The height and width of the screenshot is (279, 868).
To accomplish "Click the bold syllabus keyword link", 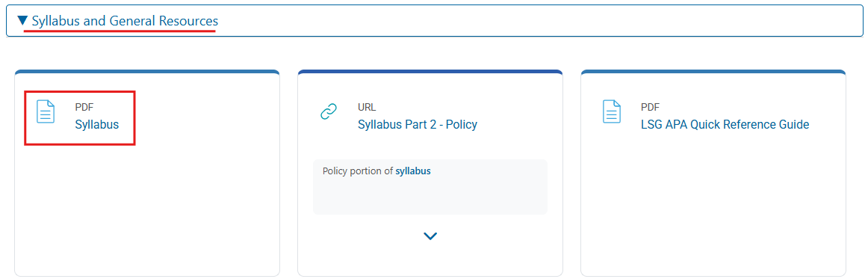I will tap(413, 171).
